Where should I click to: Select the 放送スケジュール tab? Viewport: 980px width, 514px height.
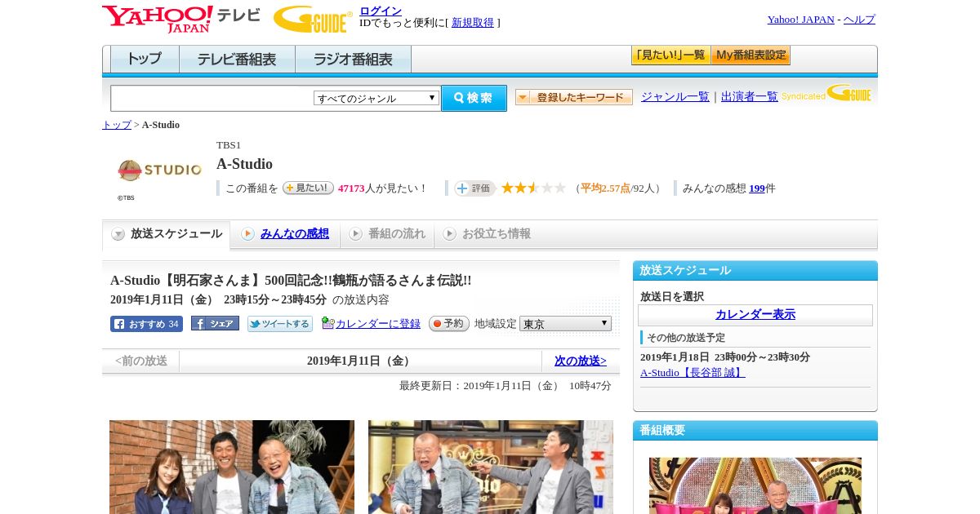click(x=167, y=234)
